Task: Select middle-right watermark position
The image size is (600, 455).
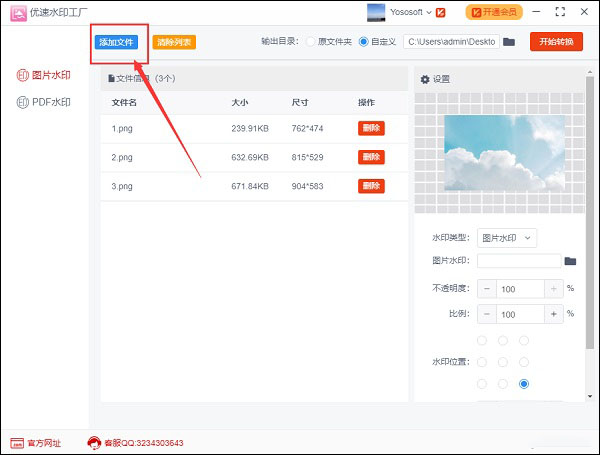Action: tap(524, 362)
